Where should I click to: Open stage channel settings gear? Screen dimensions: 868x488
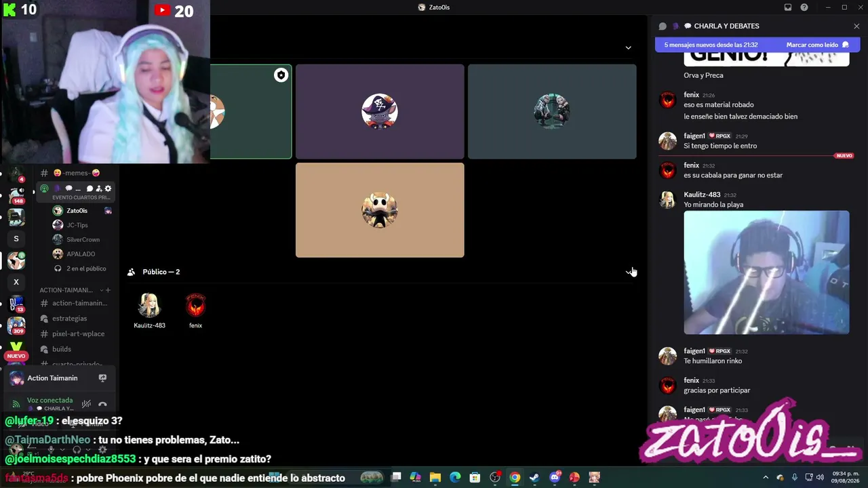[x=108, y=188]
